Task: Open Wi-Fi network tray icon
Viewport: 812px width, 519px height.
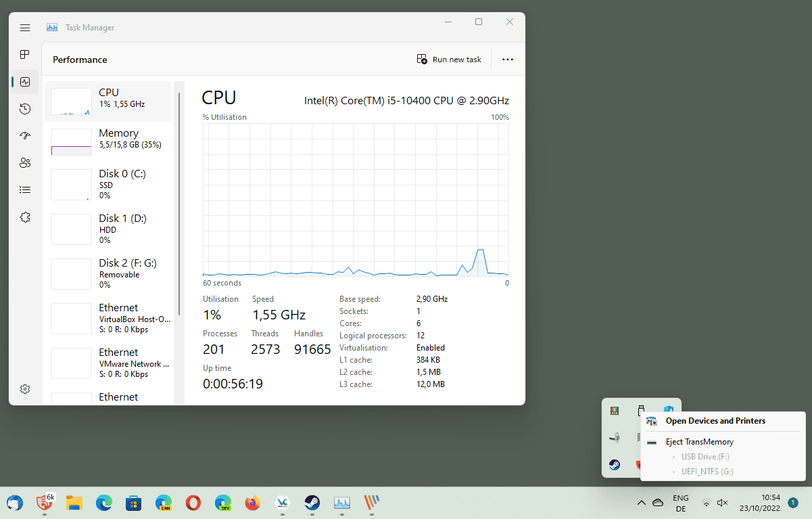Action: pyautogui.click(x=707, y=502)
